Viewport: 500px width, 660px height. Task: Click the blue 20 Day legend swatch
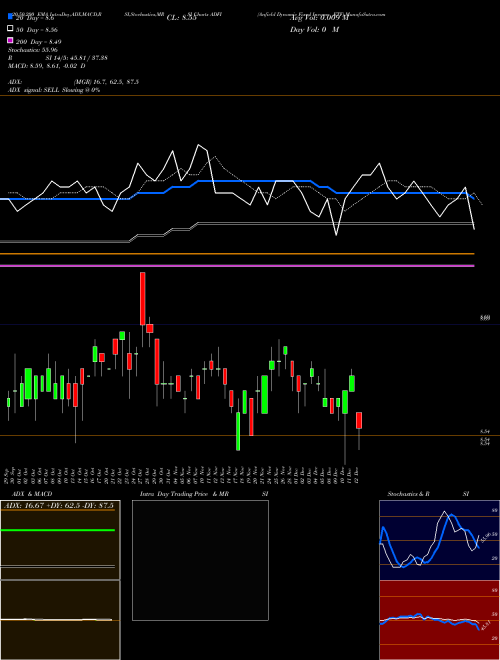point(11,17)
